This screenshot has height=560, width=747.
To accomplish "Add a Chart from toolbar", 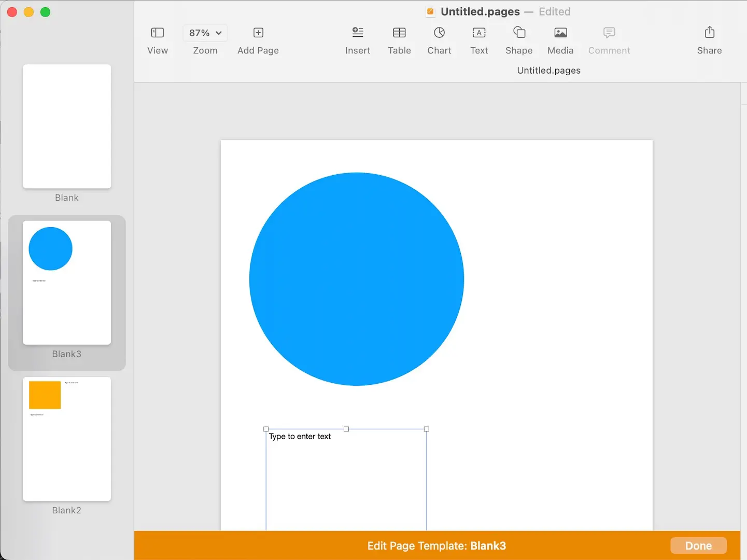I will point(439,33).
